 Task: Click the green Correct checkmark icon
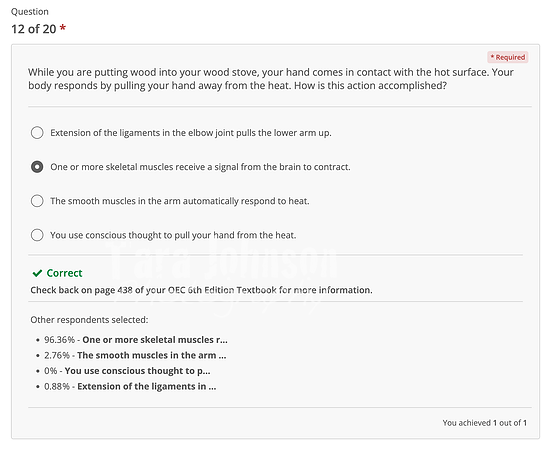(37, 273)
